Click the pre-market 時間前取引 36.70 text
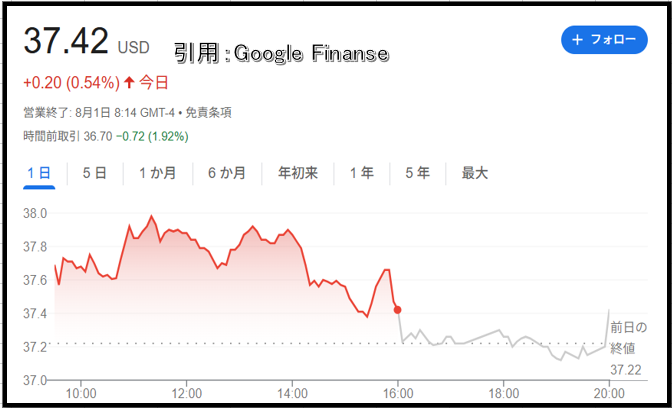Screen dimensions: 672x408 [x=68, y=137]
